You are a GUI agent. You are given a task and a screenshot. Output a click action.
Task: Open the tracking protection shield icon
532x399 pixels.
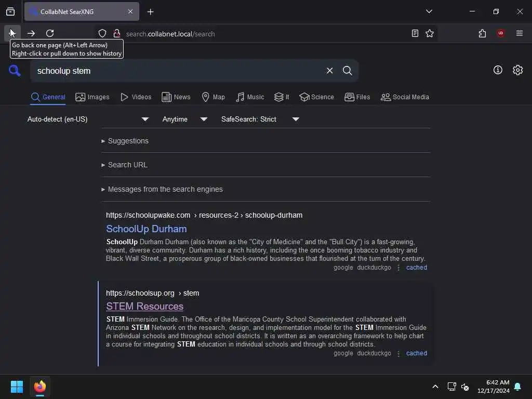click(x=102, y=34)
